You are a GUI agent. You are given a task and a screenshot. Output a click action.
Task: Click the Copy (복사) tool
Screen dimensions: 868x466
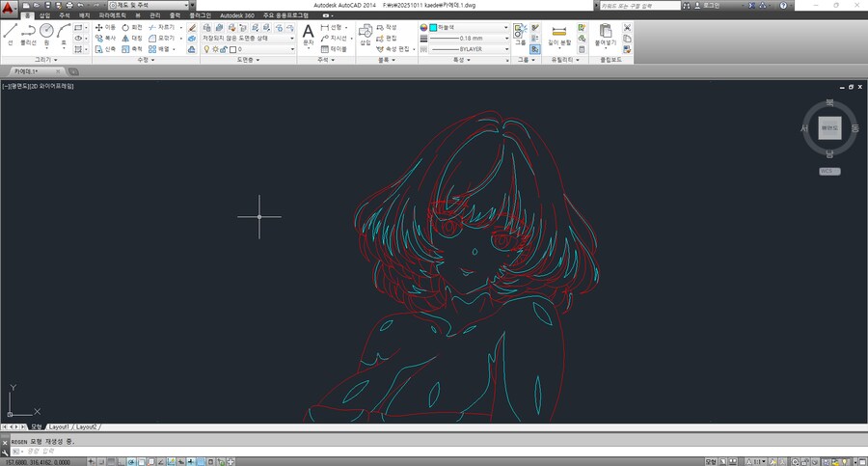pyautogui.click(x=105, y=39)
